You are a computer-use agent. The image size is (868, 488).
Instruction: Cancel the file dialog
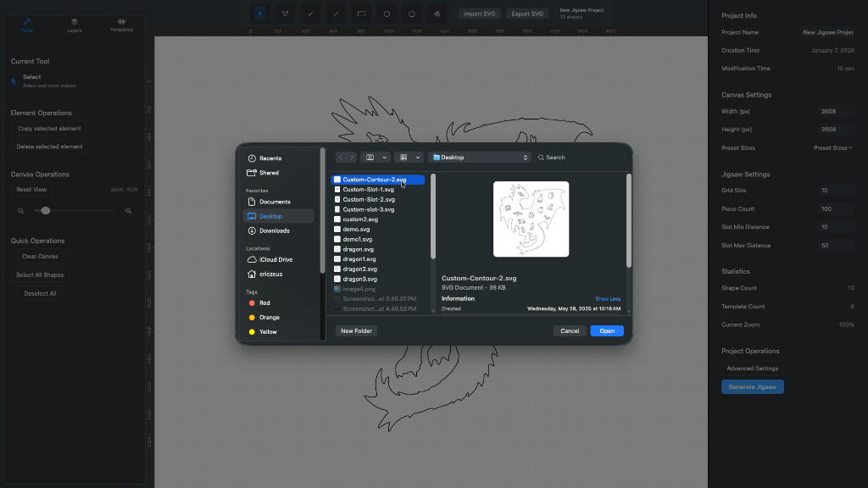coord(570,330)
